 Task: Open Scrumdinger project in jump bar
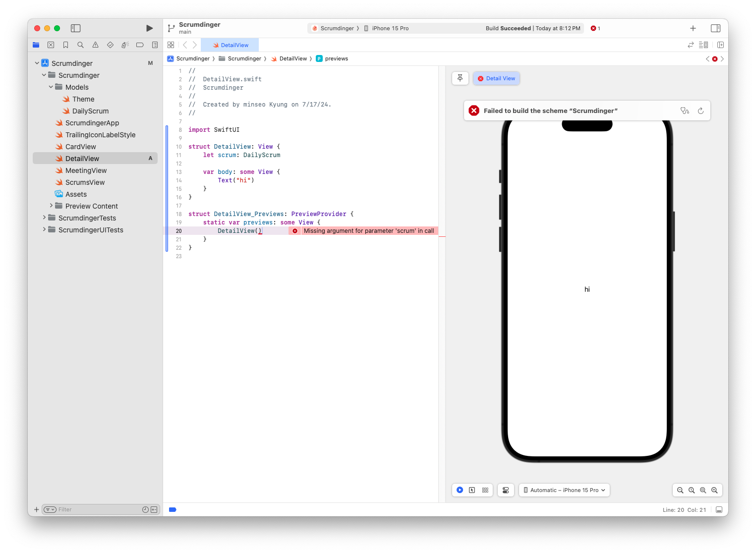click(188, 58)
